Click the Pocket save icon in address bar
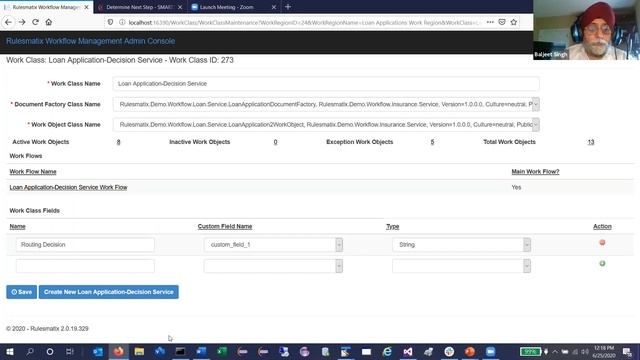This screenshot has width=640, height=360. (502, 22)
